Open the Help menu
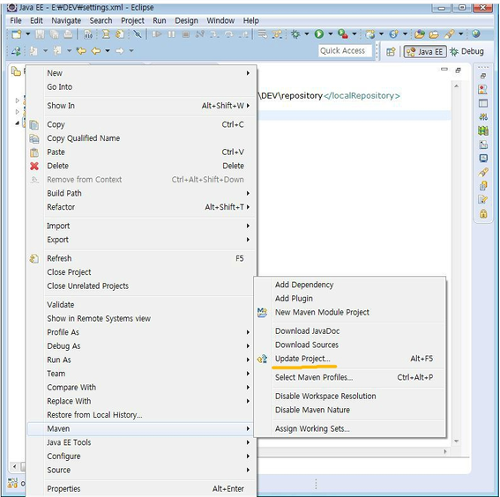500x497 pixels. [251, 21]
